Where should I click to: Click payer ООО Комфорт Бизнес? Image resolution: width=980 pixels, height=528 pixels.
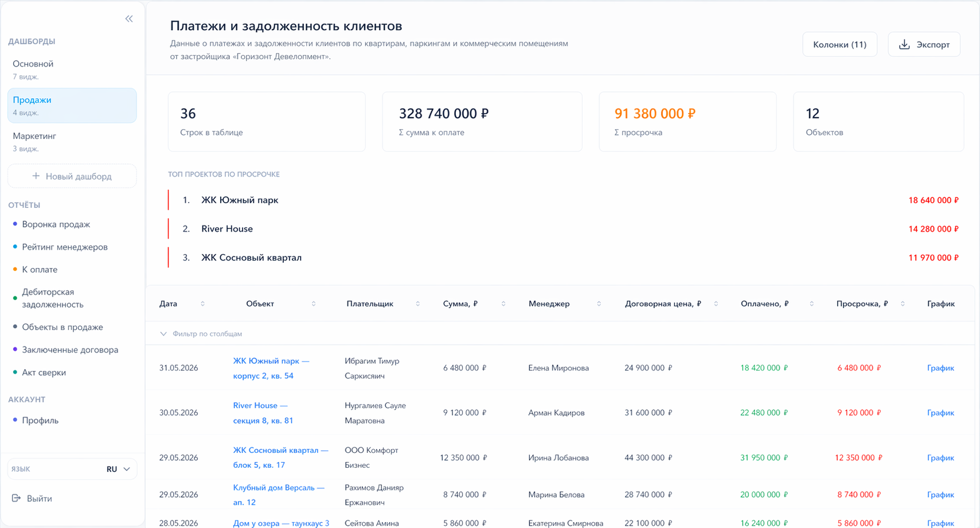372,457
